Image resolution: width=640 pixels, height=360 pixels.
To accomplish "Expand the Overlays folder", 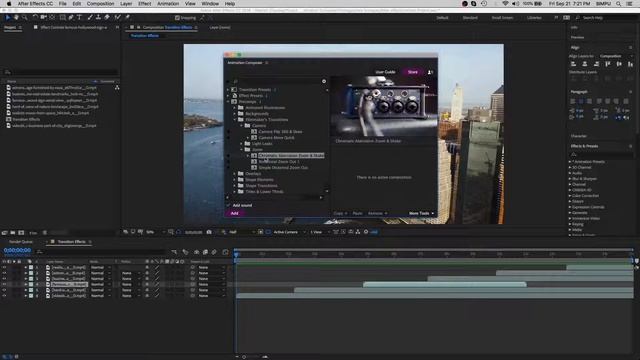I will click(235, 173).
